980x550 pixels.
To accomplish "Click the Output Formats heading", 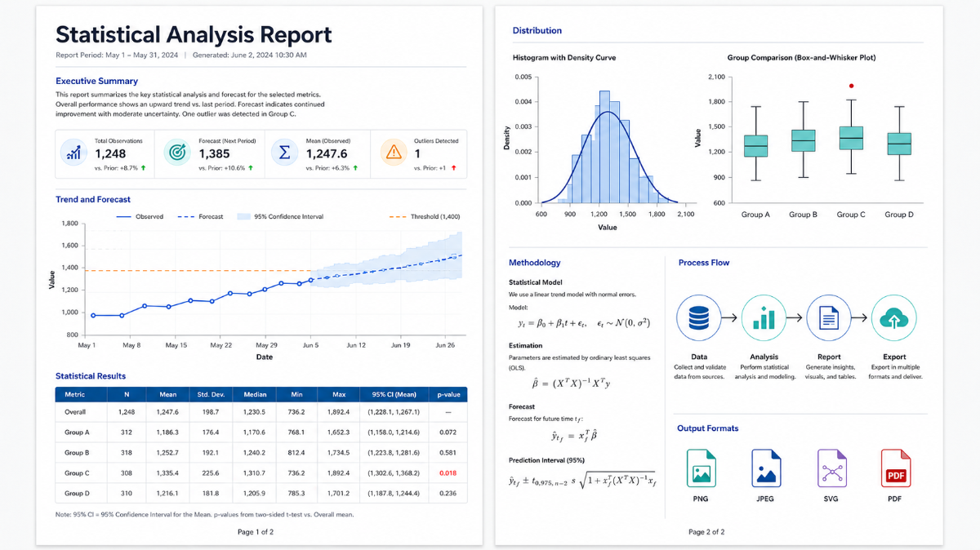I will 708,428.
